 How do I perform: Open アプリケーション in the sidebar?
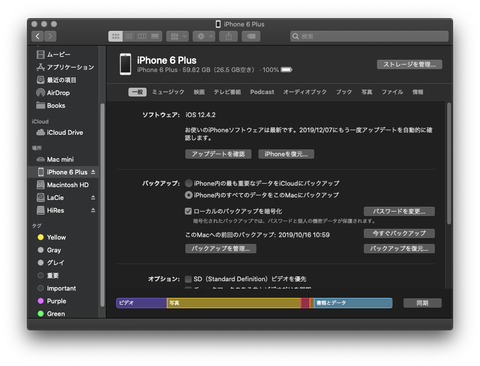click(x=65, y=67)
